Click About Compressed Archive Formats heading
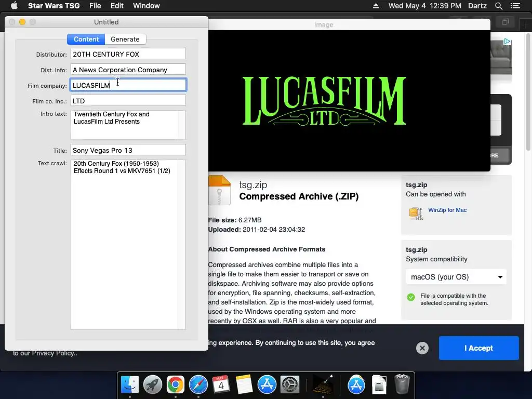This screenshot has width=532, height=399. coord(267,249)
